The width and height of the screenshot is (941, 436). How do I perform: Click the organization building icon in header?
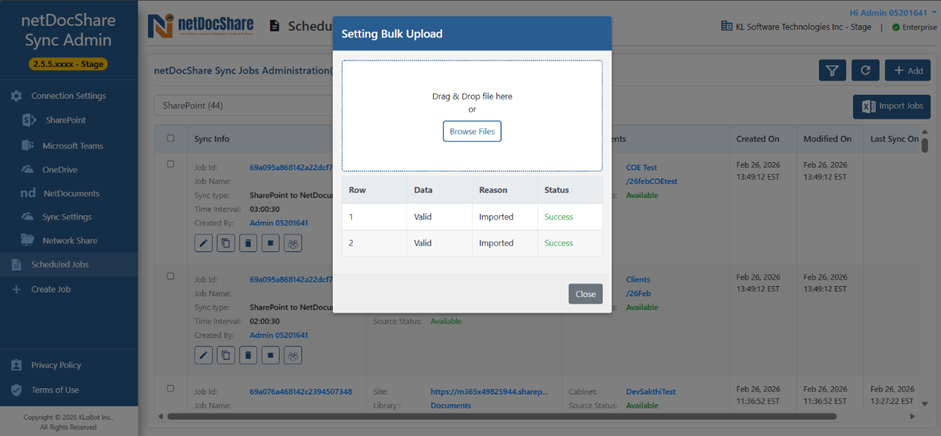(726, 26)
